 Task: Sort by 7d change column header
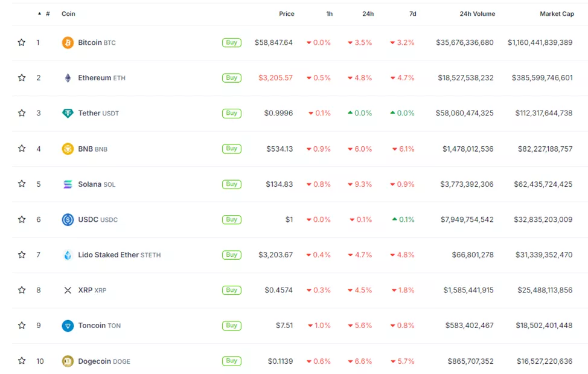pyautogui.click(x=412, y=14)
